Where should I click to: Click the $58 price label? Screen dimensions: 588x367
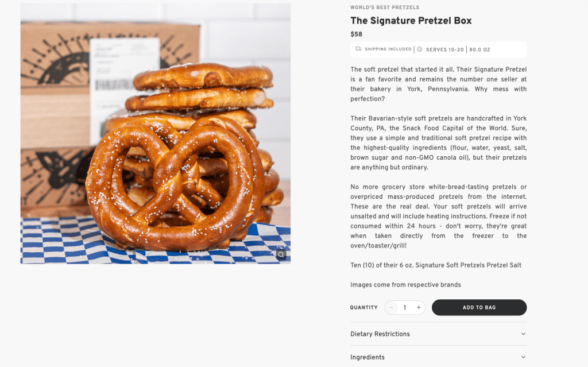click(x=356, y=34)
